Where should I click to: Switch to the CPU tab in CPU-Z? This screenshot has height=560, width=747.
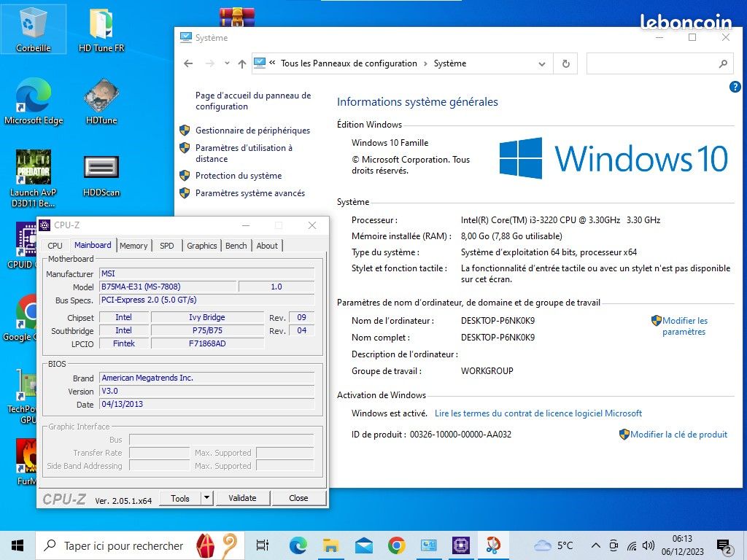tap(55, 246)
